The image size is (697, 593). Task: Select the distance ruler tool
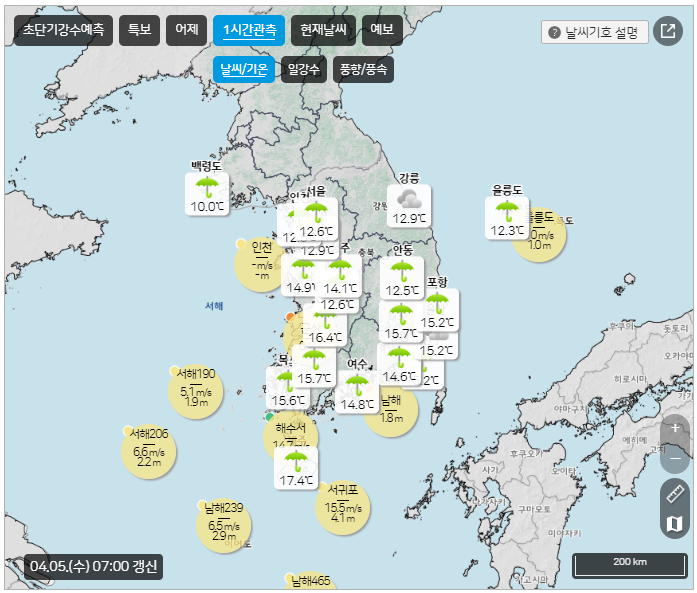675,493
